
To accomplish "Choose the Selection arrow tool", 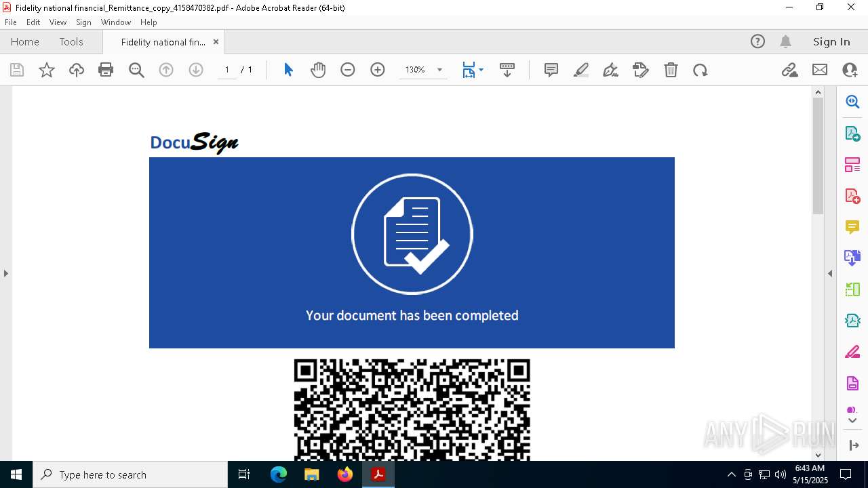I will click(x=288, y=70).
